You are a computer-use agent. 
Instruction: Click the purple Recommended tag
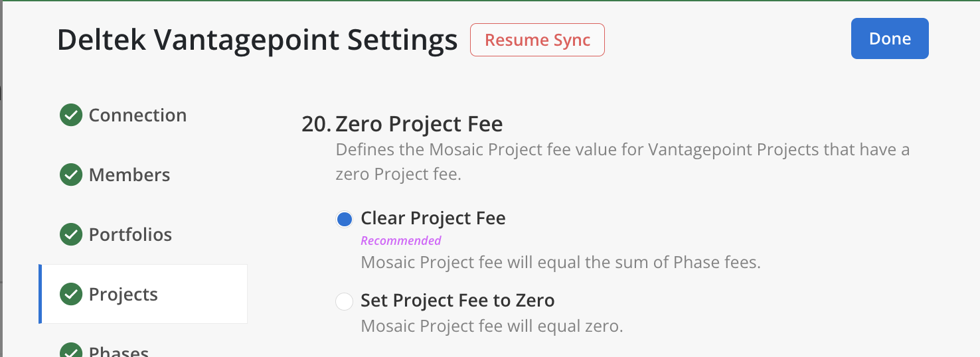[x=401, y=240]
